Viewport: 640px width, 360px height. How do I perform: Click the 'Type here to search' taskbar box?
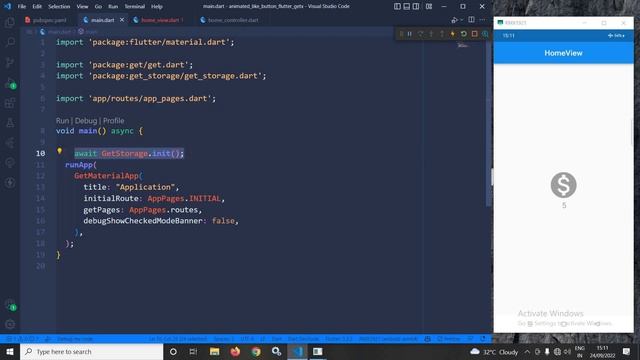coord(91,351)
